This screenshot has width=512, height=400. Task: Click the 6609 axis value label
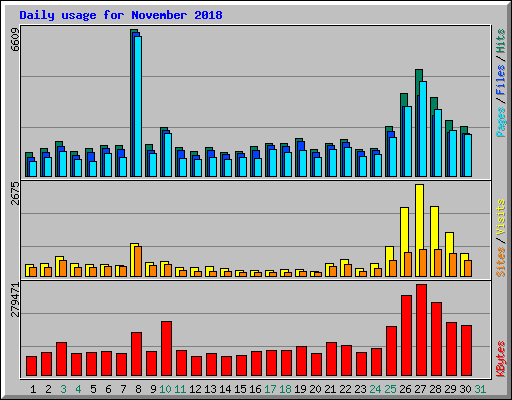pyautogui.click(x=15, y=39)
